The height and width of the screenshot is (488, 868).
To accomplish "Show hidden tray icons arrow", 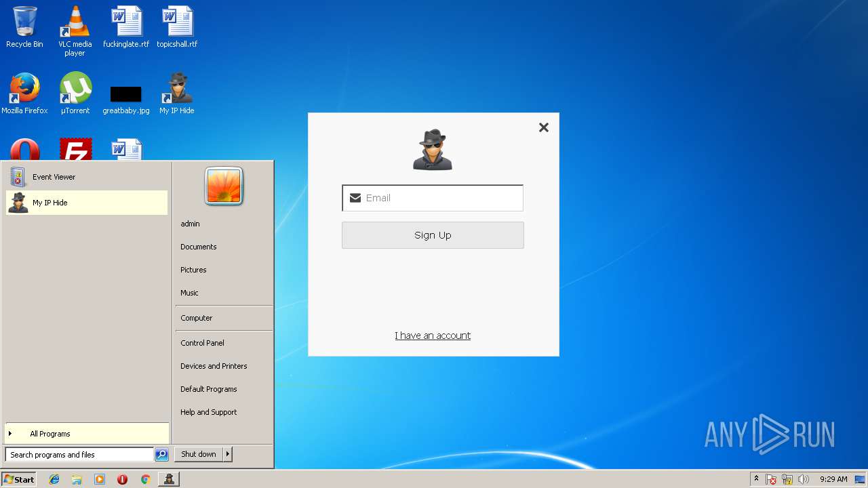I will pyautogui.click(x=756, y=479).
